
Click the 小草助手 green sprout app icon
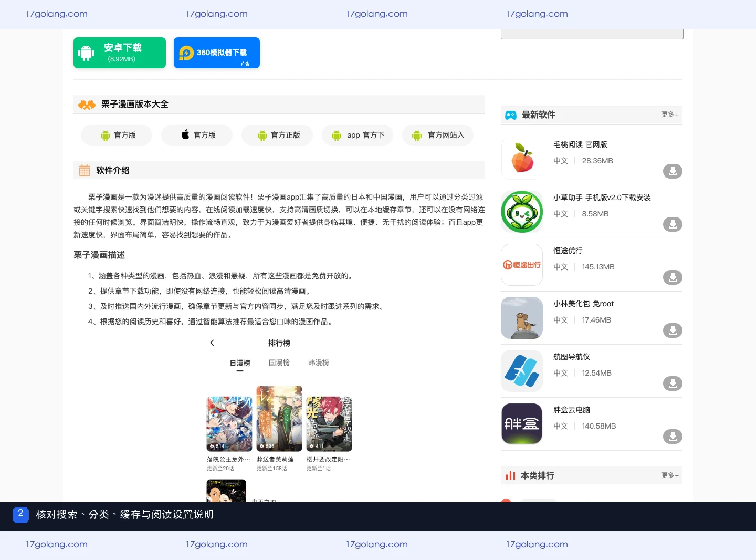pyautogui.click(x=522, y=212)
